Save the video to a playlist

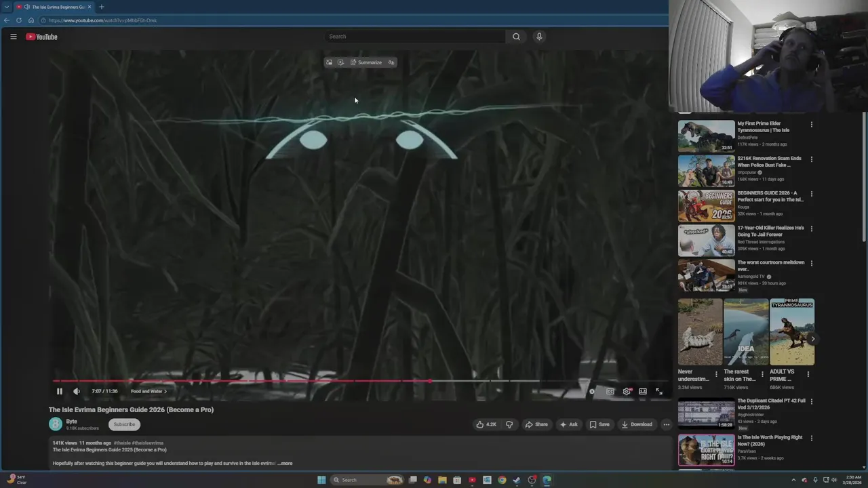[x=599, y=424]
